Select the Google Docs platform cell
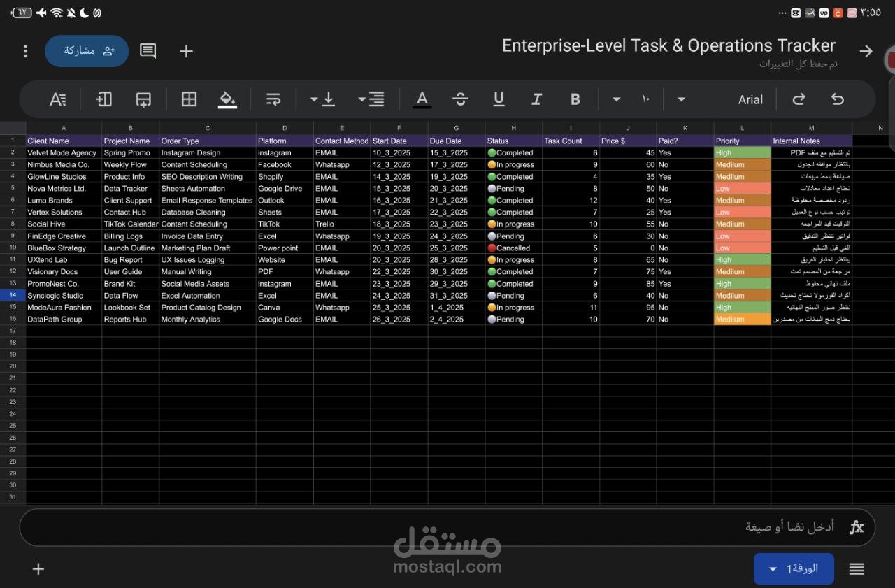The height and width of the screenshot is (588, 895). [285, 320]
